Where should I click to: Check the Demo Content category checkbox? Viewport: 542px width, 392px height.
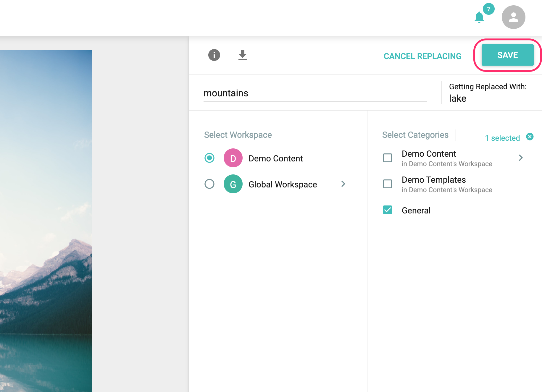tap(388, 158)
